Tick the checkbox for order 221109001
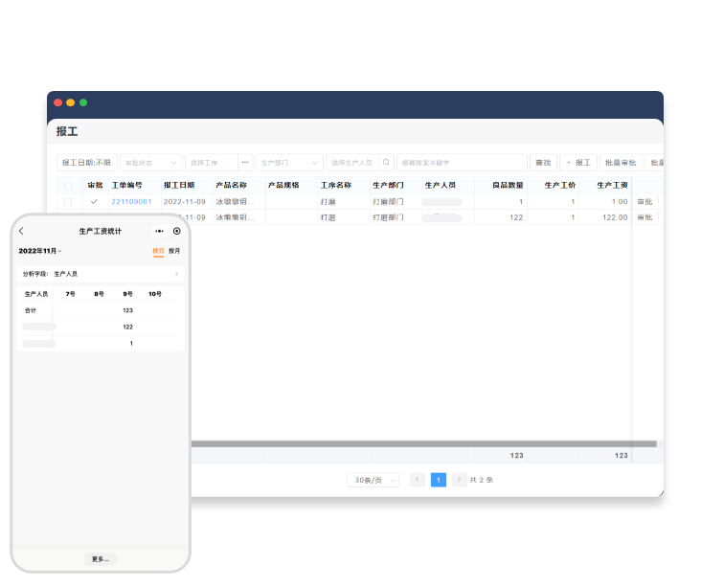Viewport: 724px width, 588px height. click(x=68, y=201)
